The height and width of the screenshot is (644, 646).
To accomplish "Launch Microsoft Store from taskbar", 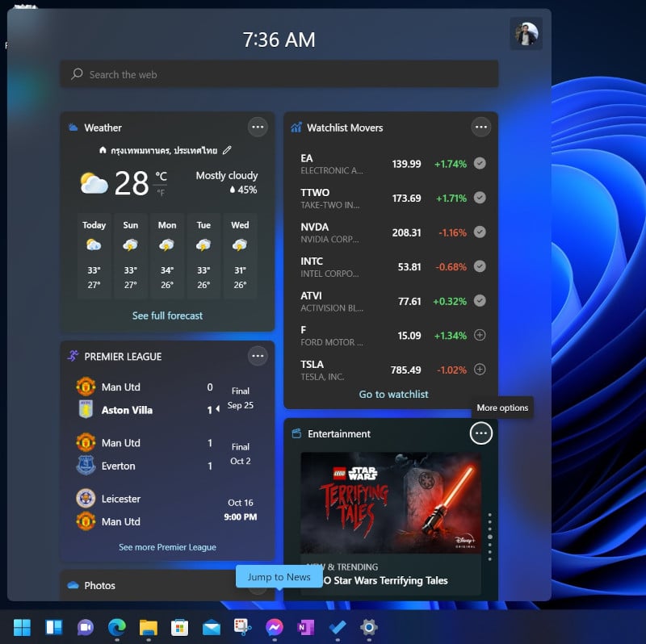I will [x=179, y=627].
